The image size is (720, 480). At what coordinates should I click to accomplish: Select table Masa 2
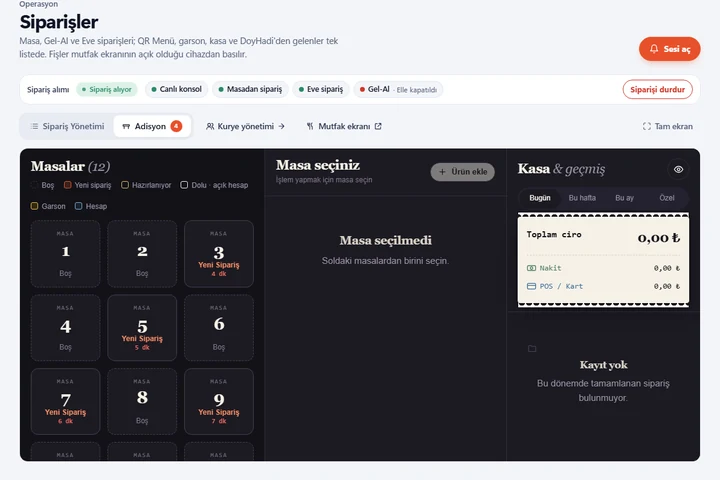142,254
